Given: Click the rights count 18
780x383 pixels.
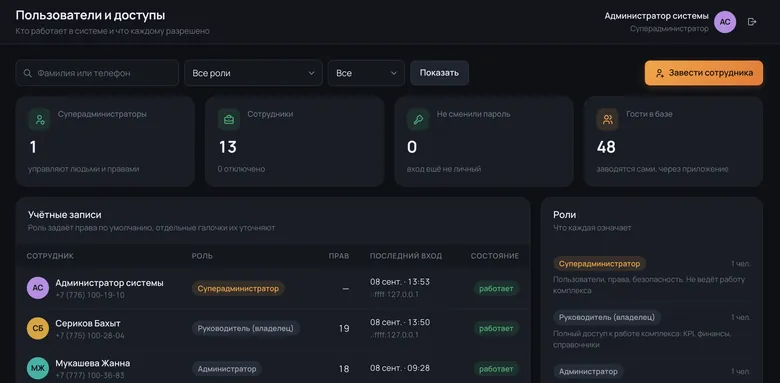Looking at the screenshot, I should tap(344, 369).
